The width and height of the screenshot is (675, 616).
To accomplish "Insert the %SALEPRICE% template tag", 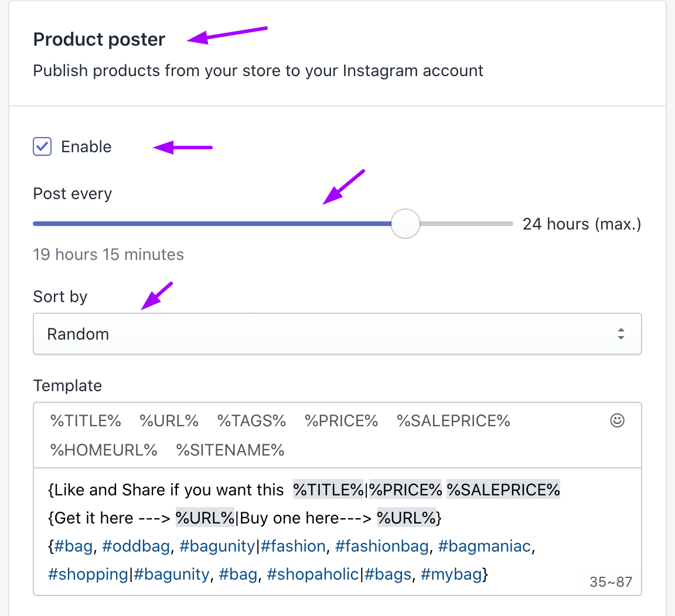I will (454, 421).
